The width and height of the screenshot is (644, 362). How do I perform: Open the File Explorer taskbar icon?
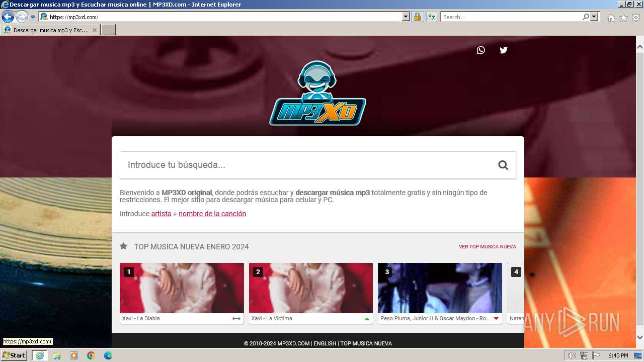pos(57,355)
